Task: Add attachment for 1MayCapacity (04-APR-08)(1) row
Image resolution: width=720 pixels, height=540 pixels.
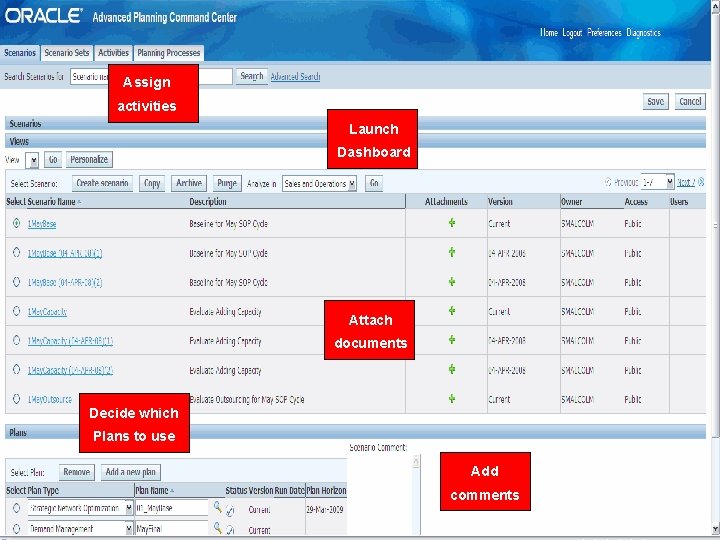Action: 452,340
